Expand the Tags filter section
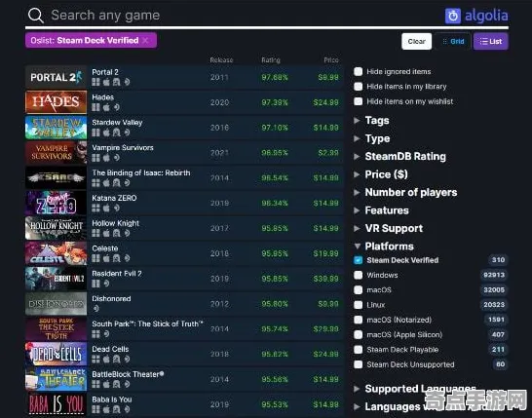The image size is (532, 418). point(371,121)
